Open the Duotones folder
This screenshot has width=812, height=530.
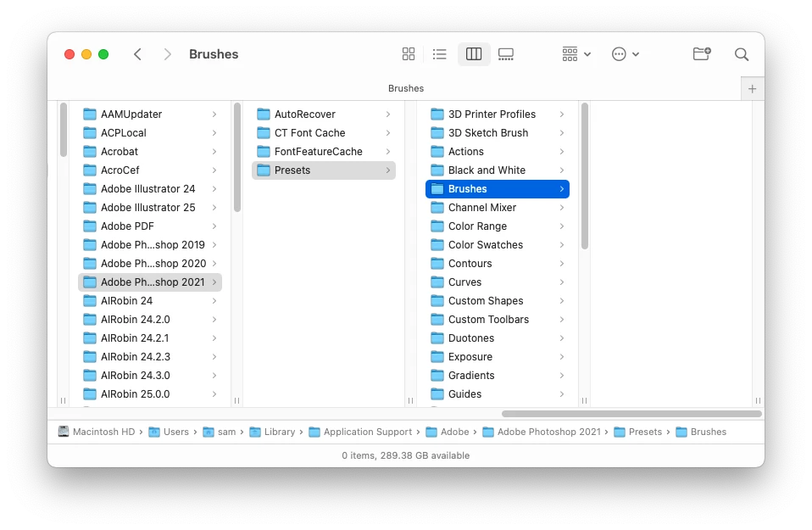coord(498,338)
